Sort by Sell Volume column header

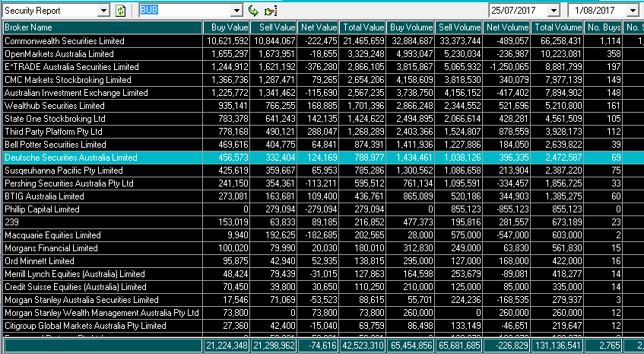(x=458, y=27)
